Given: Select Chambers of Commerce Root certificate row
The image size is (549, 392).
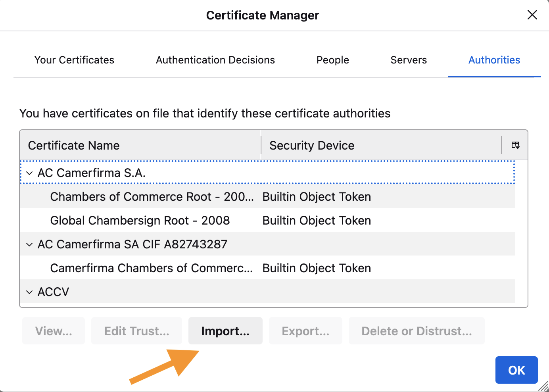Looking at the screenshot, I should point(152,197).
